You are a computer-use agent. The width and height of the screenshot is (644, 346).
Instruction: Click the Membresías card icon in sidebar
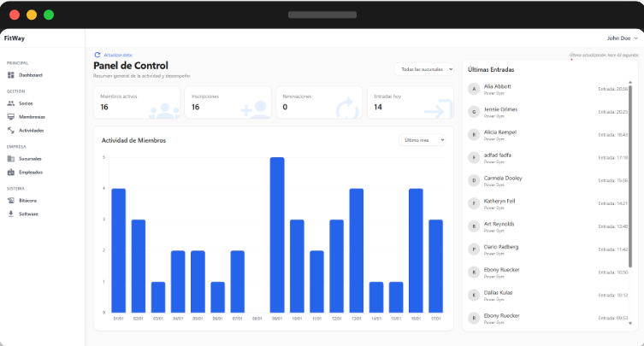(x=10, y=117)
